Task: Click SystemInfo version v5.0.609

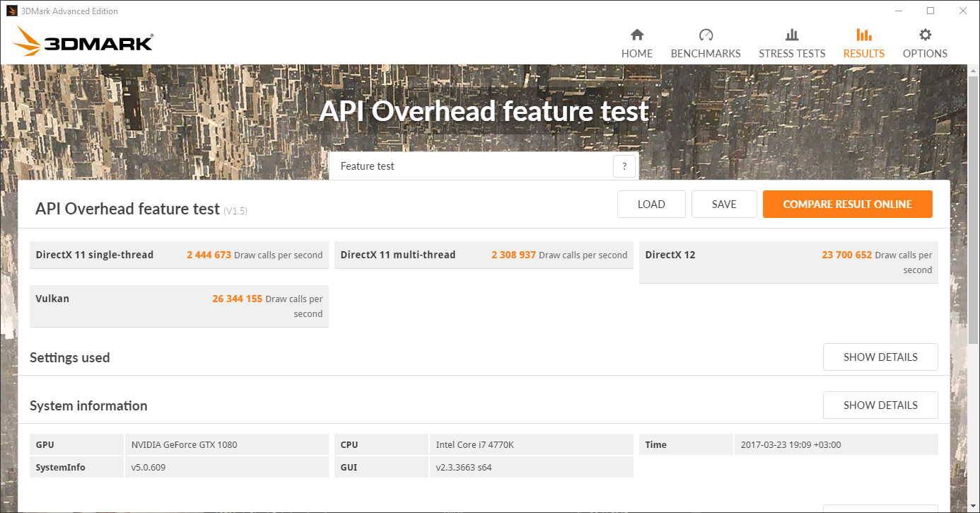Action: pos(148,468)
